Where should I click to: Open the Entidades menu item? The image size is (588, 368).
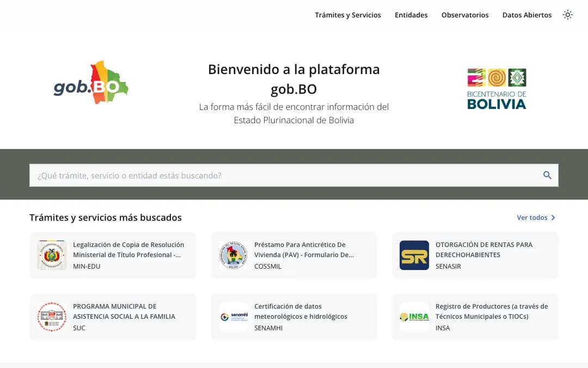pyautogui.click(x=411, y=15)
